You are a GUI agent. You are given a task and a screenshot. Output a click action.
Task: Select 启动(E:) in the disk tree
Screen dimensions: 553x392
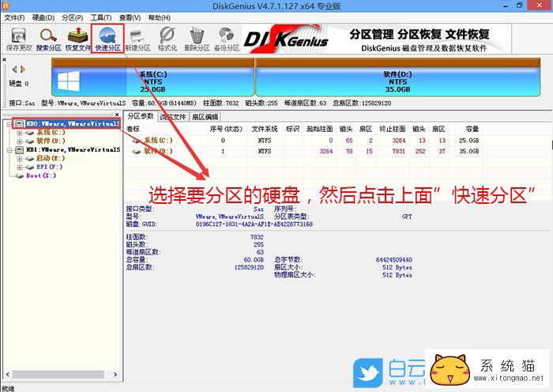51,158
